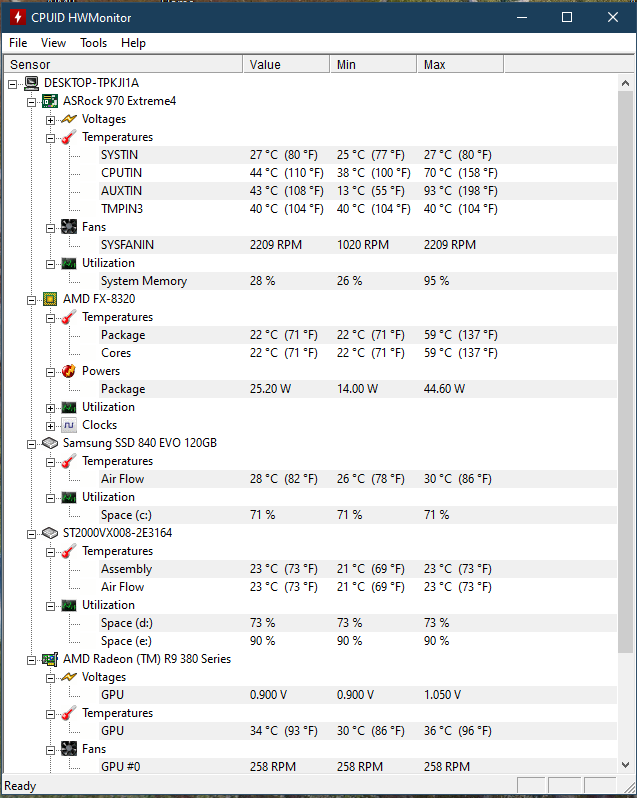Click the ASRock 970 Extreme4 motherboard icon
This screenshot has height=798, width=637.
tap(50, 101)
